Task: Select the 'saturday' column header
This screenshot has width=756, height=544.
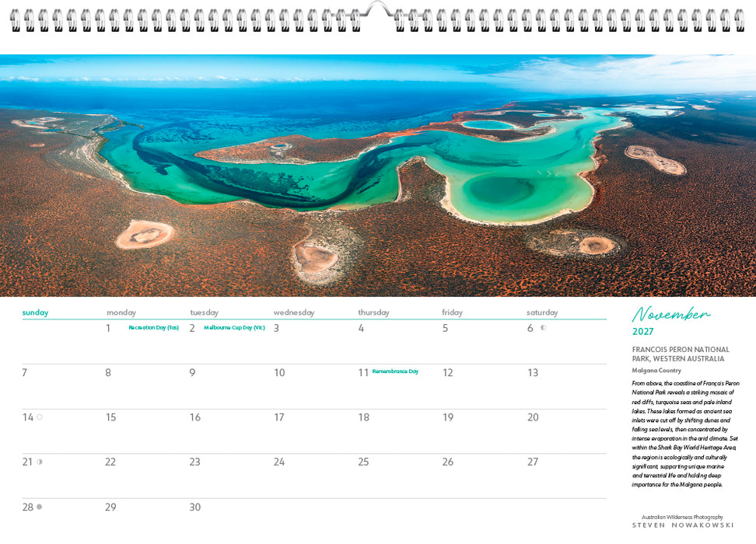Action: (x=542, y=312)
